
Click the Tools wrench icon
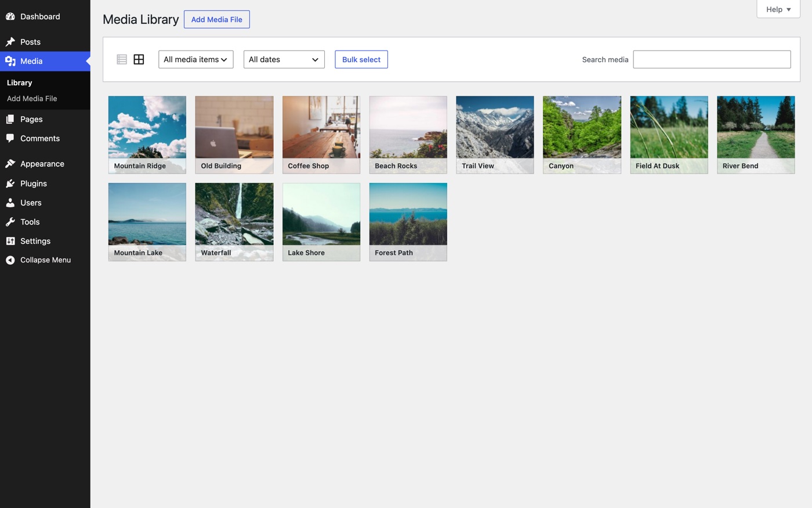[10, 222]
